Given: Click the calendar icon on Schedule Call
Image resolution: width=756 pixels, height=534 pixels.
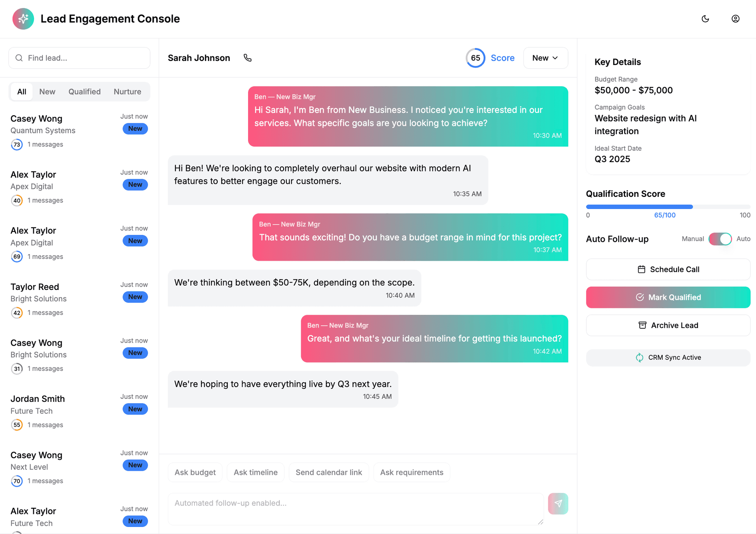Looking at the screenshot, I should coord(642,269).
